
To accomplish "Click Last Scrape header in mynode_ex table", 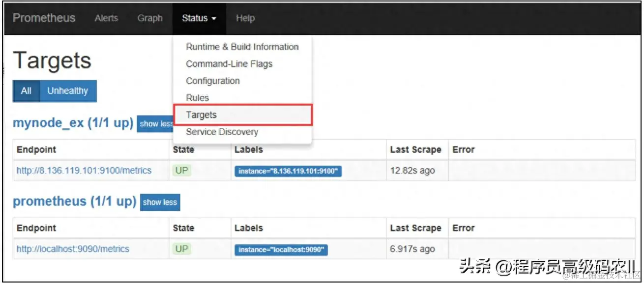I will point(416,150).
